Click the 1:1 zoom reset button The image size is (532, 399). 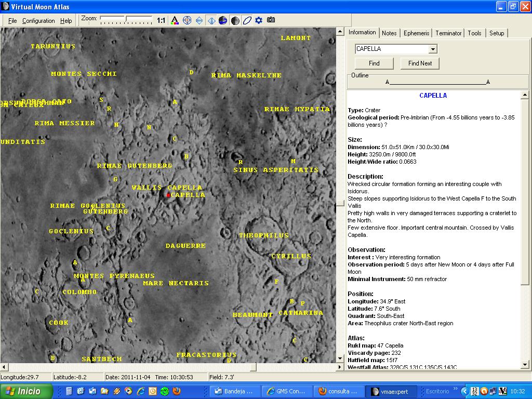(x=161, y=20)
